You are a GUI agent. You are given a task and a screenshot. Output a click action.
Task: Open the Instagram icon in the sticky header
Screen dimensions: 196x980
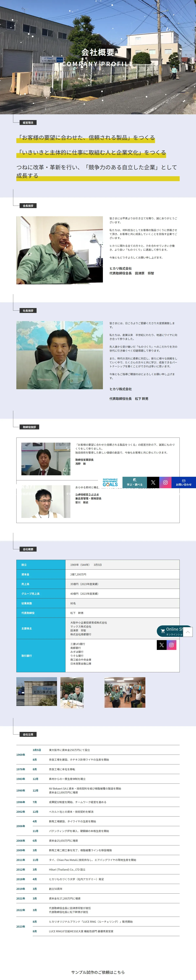[x=165, y=482]
